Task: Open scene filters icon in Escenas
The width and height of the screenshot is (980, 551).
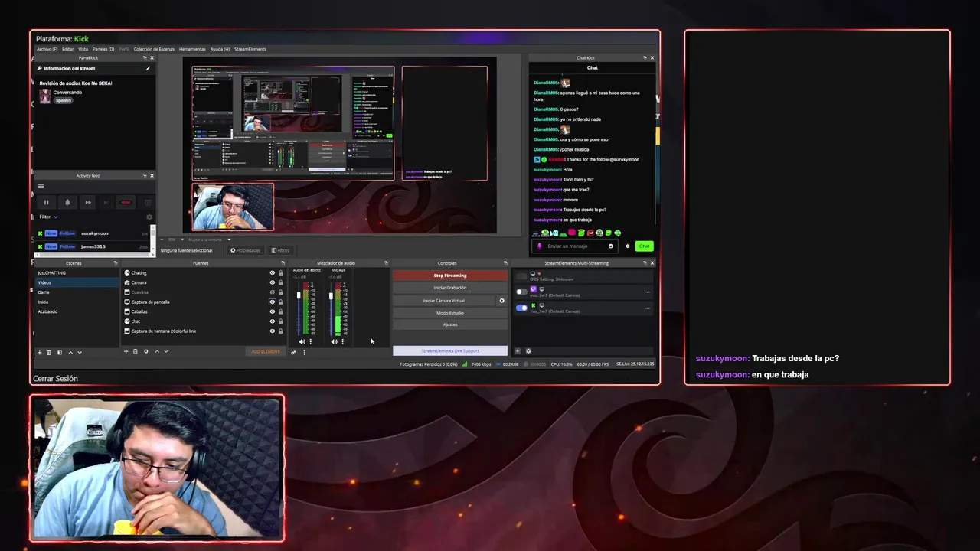Action: point(60,352)
